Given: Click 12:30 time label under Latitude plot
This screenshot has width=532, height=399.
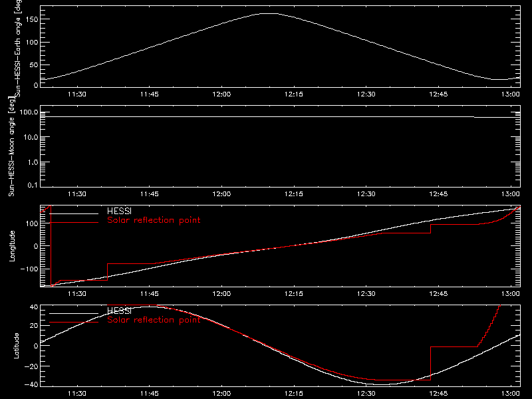Looking at the screenshot, I should pyautogui.click(x=366, y=394).
